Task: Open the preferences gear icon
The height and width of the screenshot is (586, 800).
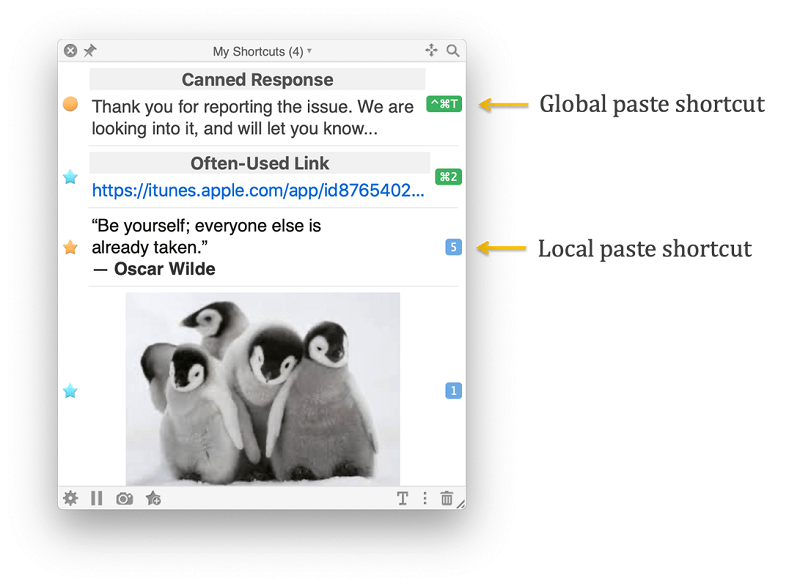Action: pyautogui.click(x=70, y=498)
